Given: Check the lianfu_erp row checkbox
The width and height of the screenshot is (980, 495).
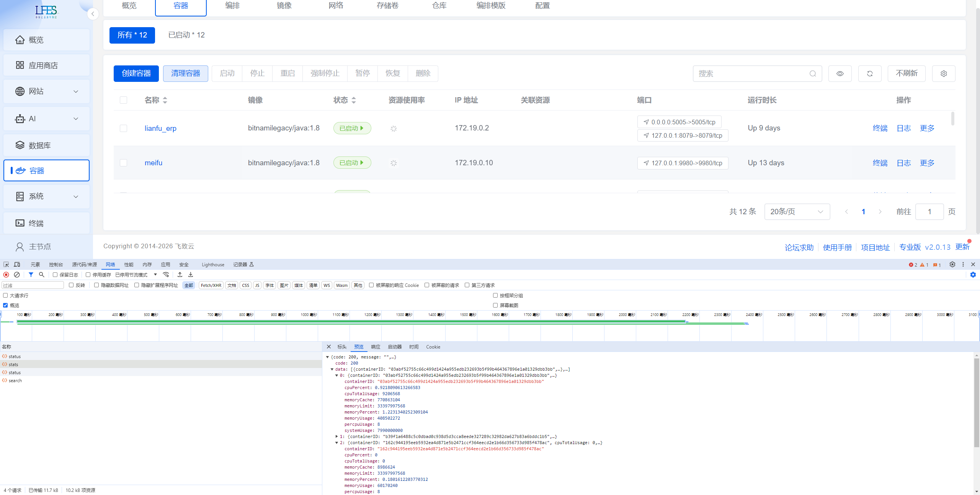Looking at the screenshot, I should tap(123, 128).
